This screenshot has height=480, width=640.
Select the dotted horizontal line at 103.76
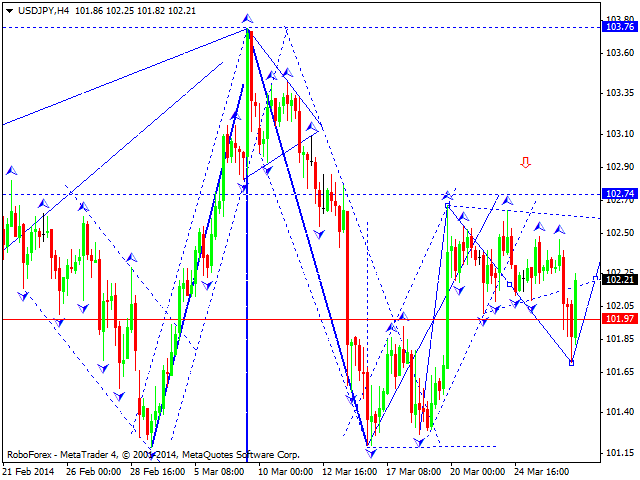pyautogui.click(x=301, y=27)
